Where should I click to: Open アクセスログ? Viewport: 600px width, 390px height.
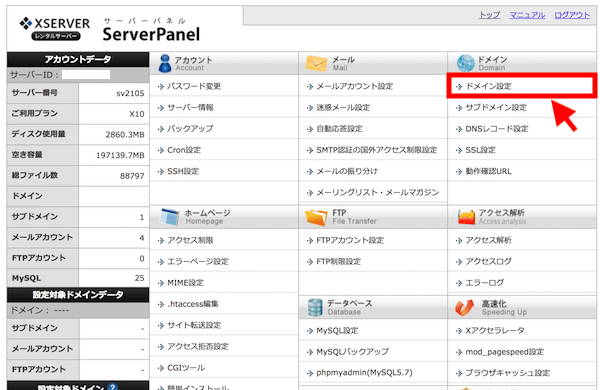[x=488, y=261]
